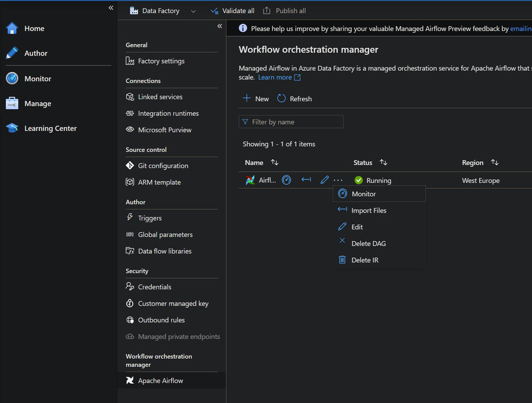
Task: Choose Delete IR in context menu
Action: (x=365, y=260)
